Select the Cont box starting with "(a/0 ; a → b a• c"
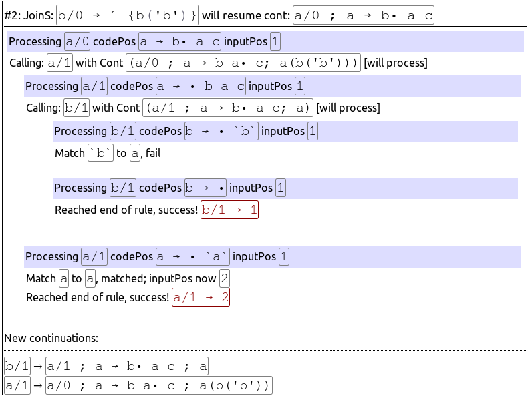 [x=243, y=63]
